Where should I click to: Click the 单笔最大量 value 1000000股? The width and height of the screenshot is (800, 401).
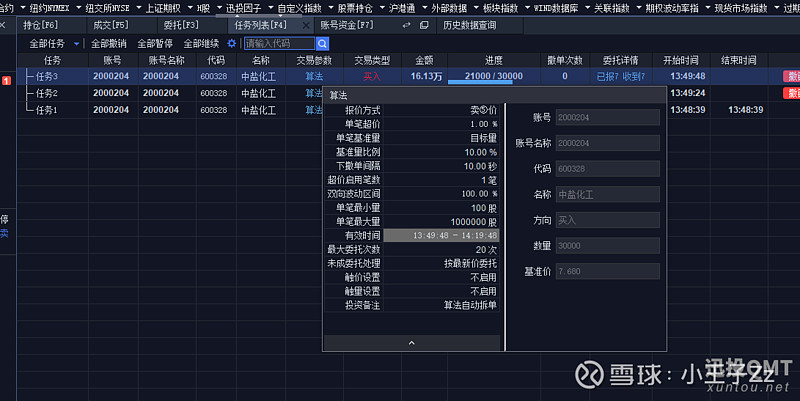[x=473, y=222]
